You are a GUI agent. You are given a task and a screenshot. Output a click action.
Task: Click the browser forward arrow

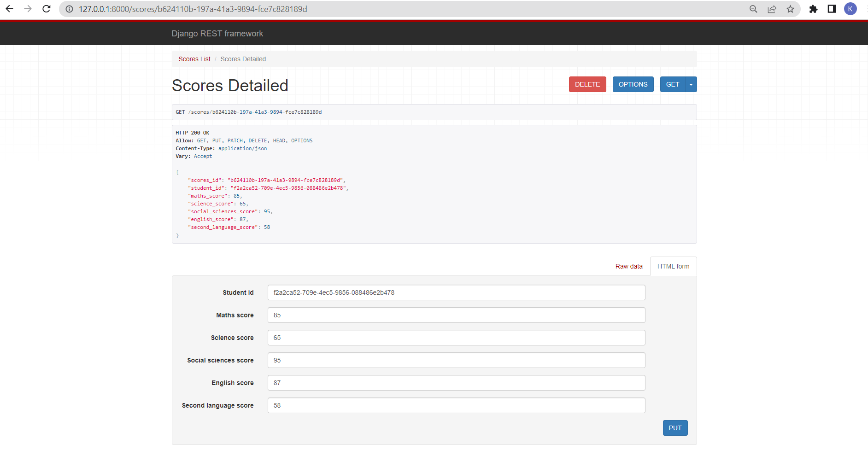(x=28, y=9)
